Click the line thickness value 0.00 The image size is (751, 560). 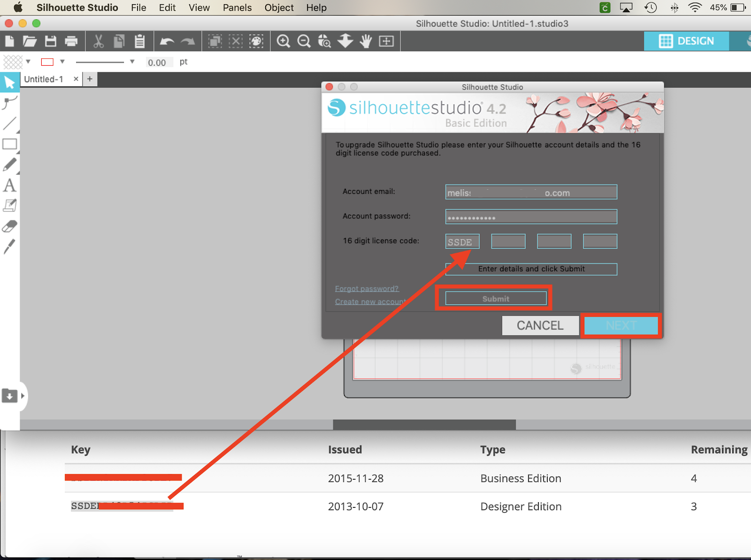158,62
